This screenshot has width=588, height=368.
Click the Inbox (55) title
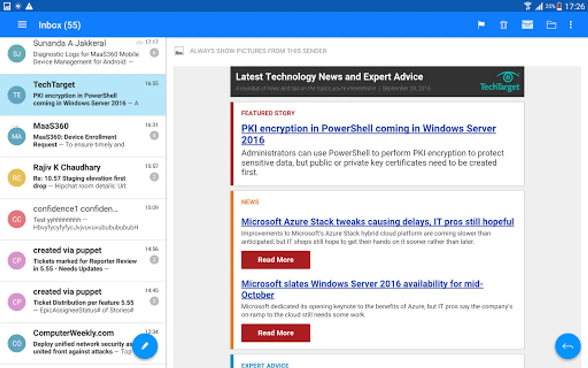click(60, 25)
